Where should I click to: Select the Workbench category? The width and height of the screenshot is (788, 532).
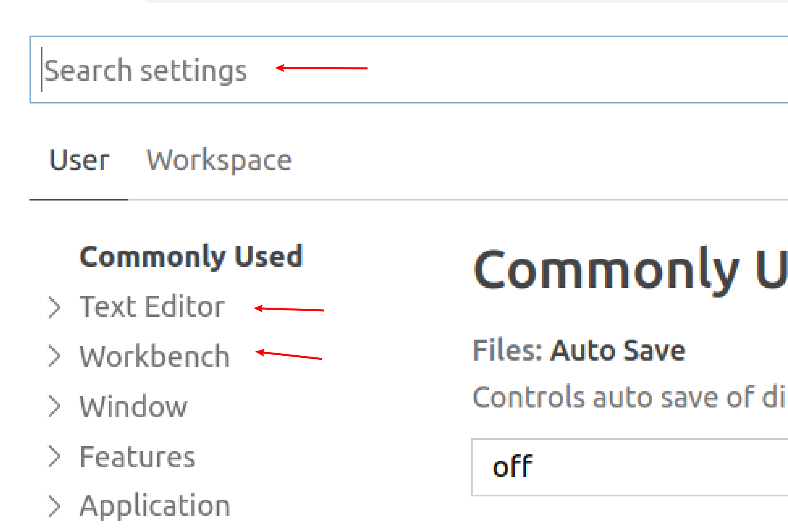pyautogui.click(x=154, y=357)
